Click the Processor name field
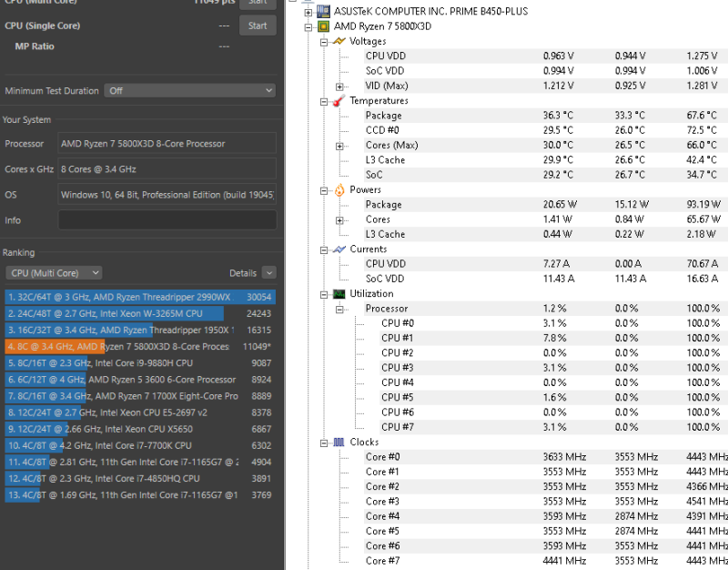 coord(167,144)
